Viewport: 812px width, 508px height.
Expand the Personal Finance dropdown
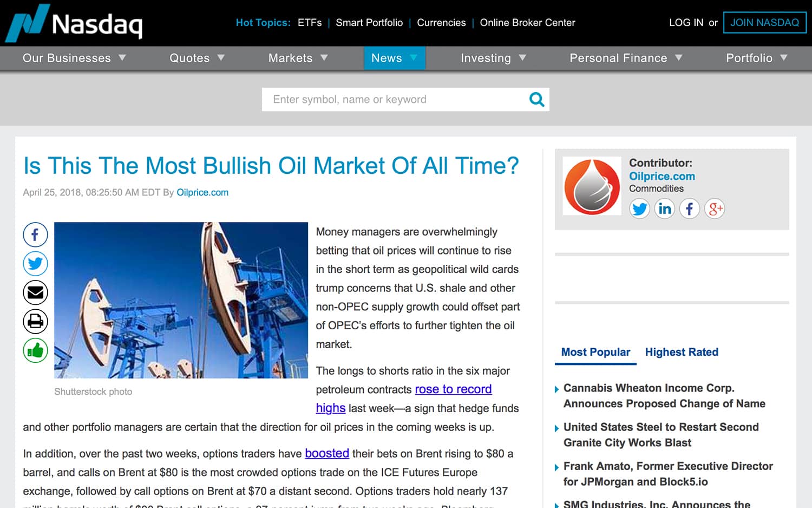(625, 58)
